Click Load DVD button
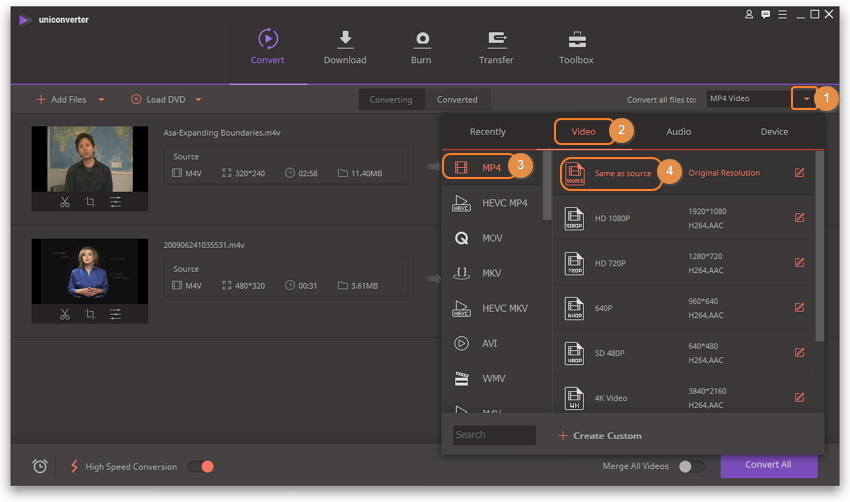Viewport: 850px width, 502px height. [x=158, y=100]
